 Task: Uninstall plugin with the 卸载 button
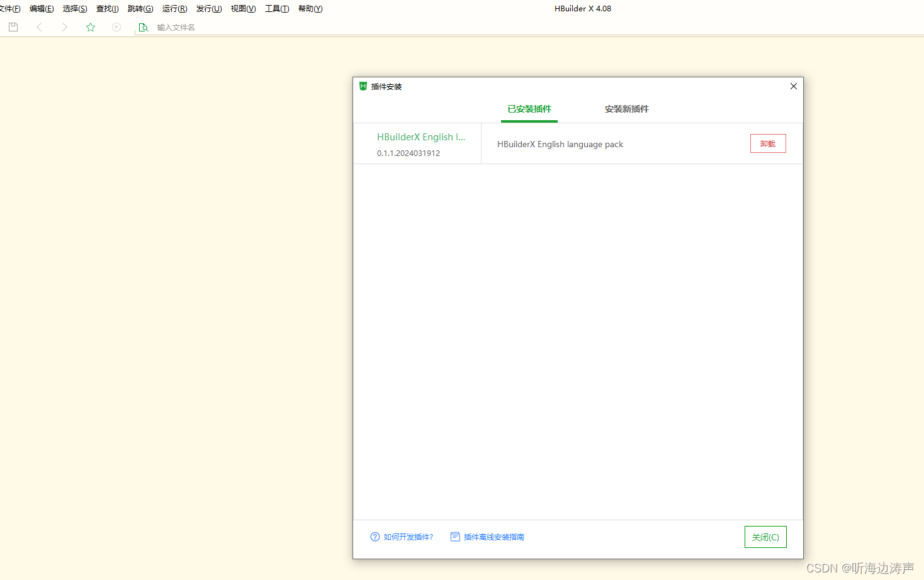click(768, 143)
